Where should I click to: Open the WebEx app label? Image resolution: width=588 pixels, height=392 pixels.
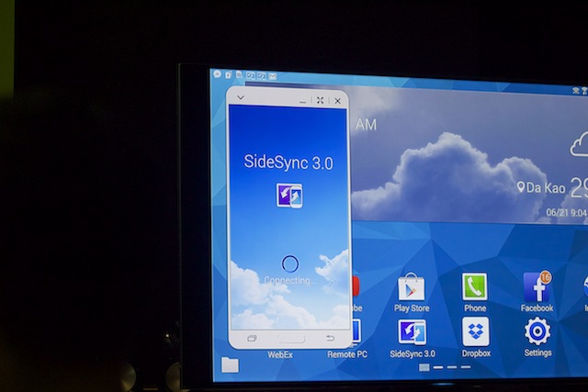[x=280, y=354]
